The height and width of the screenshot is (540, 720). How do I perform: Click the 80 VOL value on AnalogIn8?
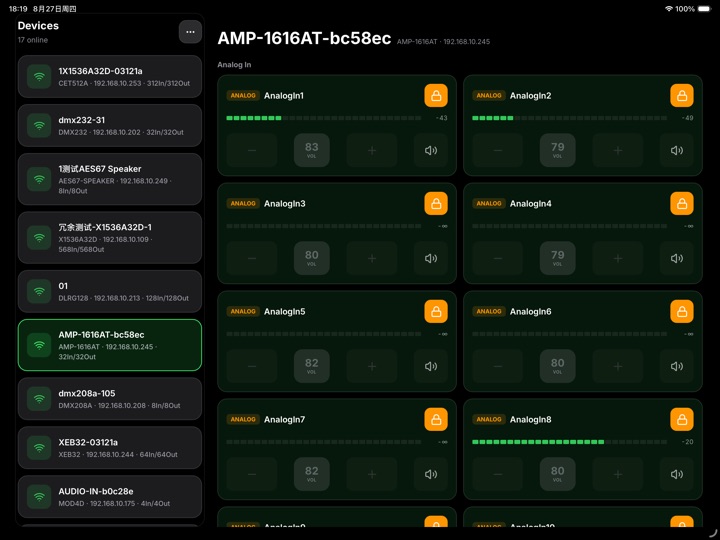click(x=557, y=474)
